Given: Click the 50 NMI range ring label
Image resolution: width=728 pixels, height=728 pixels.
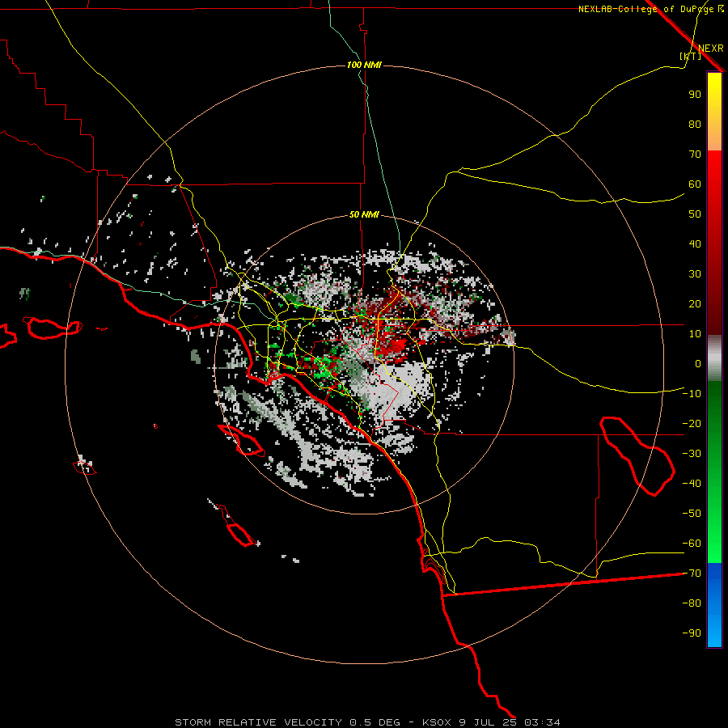Looking at the screenshot, I should pos(364,214).
